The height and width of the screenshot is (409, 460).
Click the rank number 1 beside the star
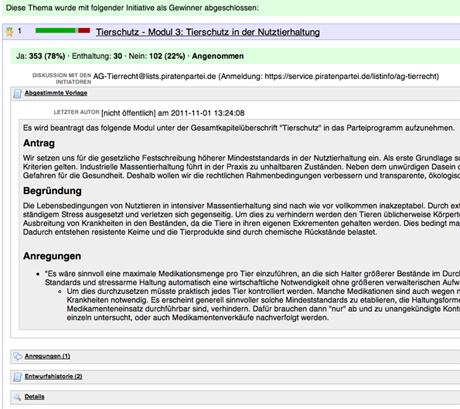tap(19, 31)
